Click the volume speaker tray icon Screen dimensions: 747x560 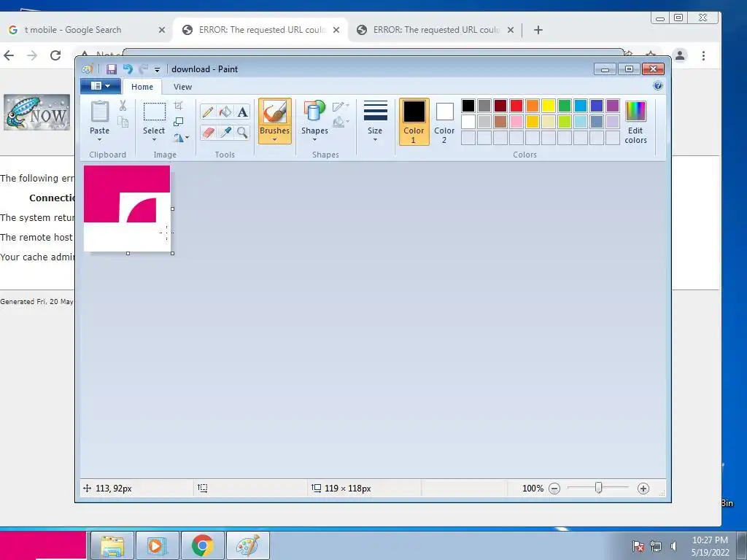[673, 546]
